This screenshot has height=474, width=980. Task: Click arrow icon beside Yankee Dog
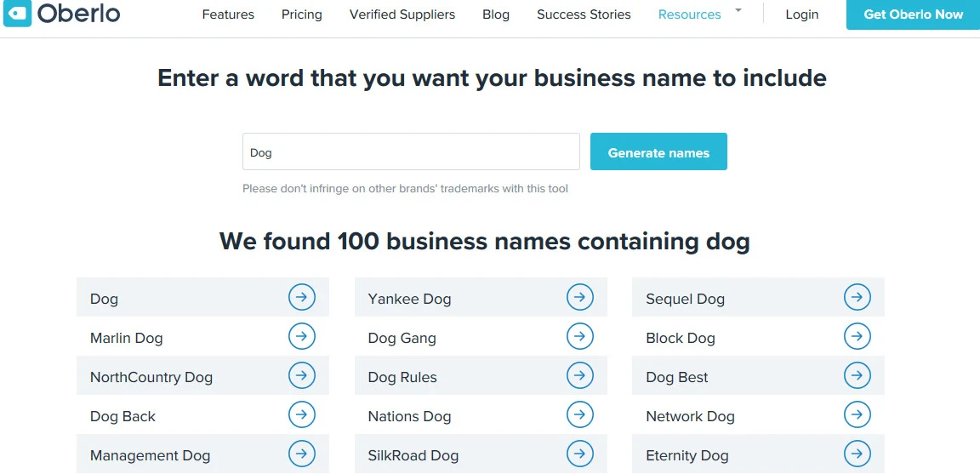579,297
